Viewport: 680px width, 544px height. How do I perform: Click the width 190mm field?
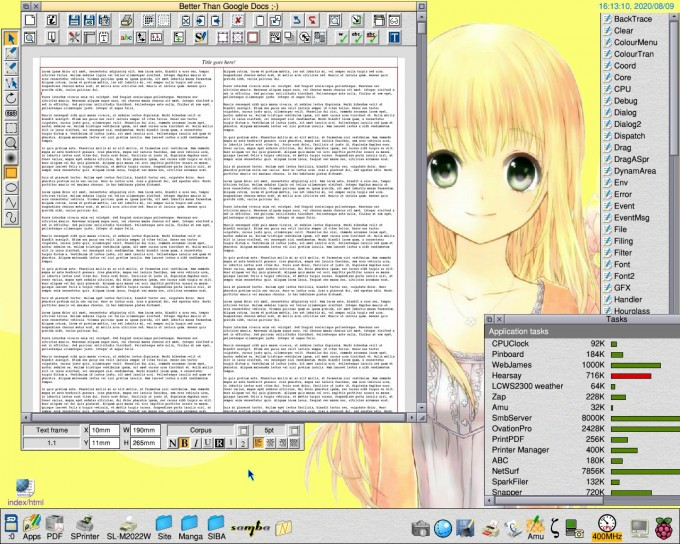pos(145,430)
